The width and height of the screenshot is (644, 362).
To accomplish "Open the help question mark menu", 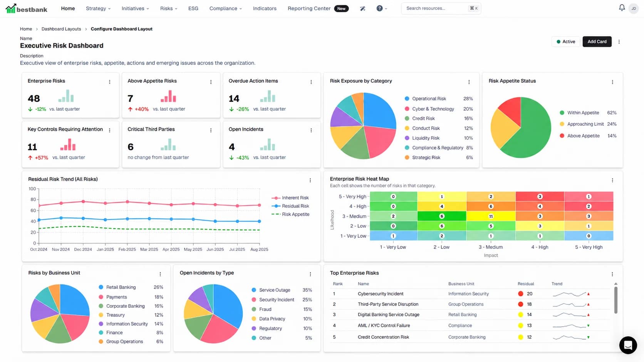I will (381, 8).
